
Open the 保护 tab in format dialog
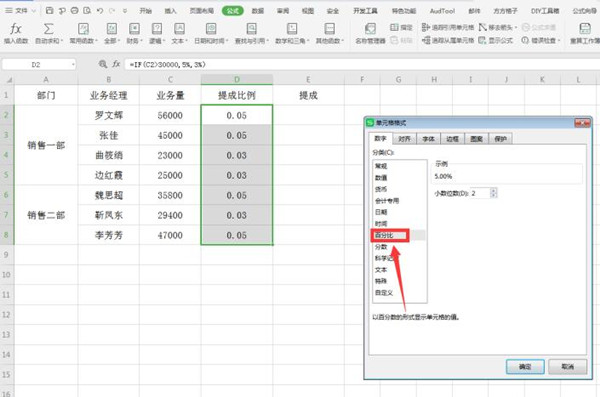coord(501,139)
